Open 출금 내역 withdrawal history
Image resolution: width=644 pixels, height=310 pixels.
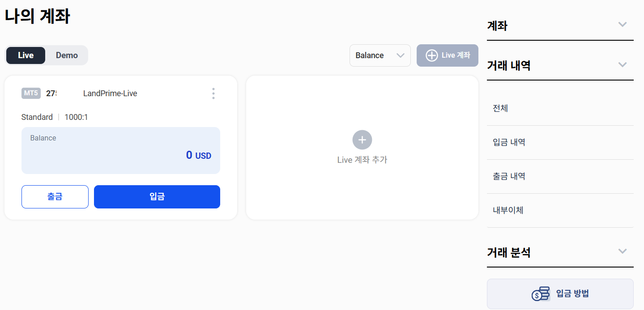pos(560,176)
